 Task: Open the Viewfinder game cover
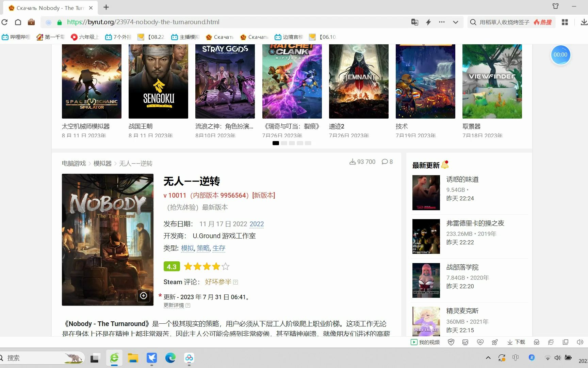(x=492, y=81)
